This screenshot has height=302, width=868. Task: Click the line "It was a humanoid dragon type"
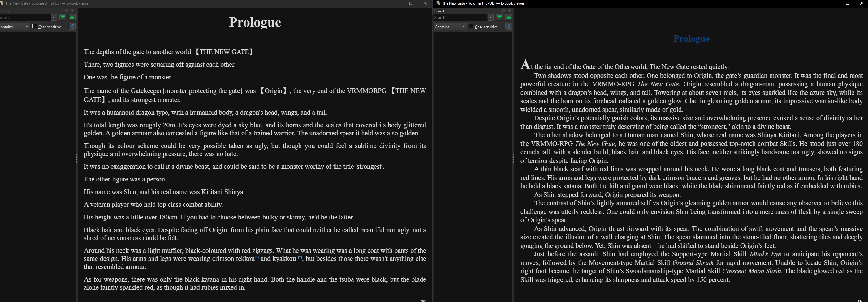[205, 113]
